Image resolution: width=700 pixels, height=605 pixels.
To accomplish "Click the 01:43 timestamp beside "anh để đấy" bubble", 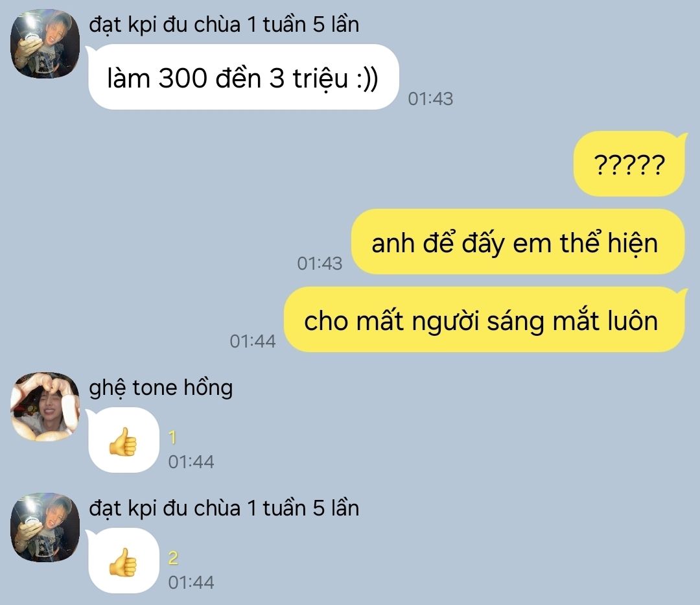I will click(x=320, y=263).
